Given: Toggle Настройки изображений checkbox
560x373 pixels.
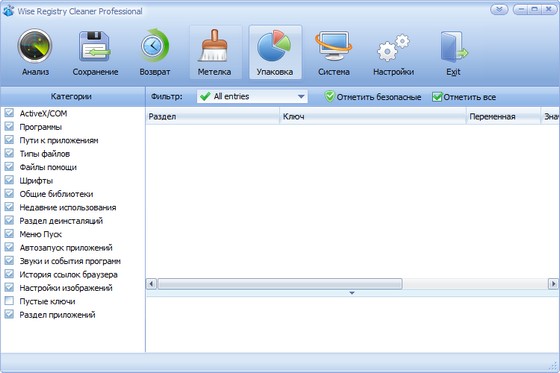Looking at the screenshot, I should [x=9, y=287].
